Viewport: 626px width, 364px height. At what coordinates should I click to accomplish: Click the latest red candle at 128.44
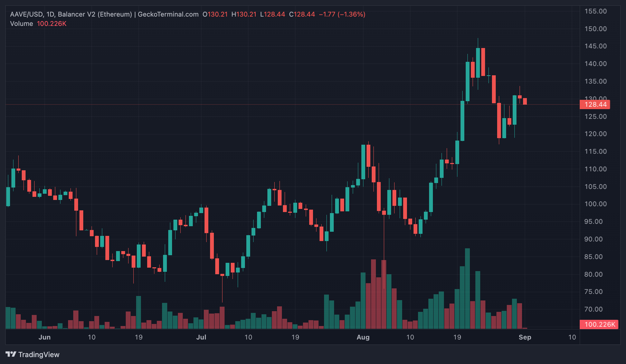coord(525,101)
